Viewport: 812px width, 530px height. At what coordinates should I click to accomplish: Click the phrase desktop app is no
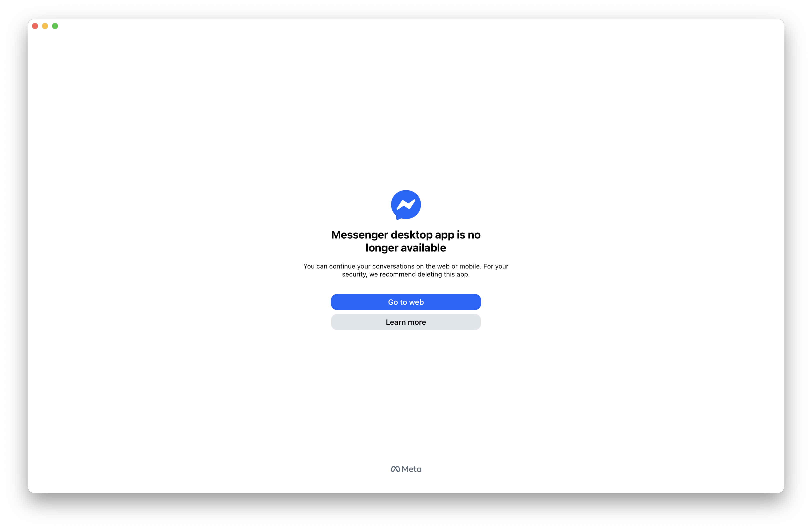click(x=435, y=235)
